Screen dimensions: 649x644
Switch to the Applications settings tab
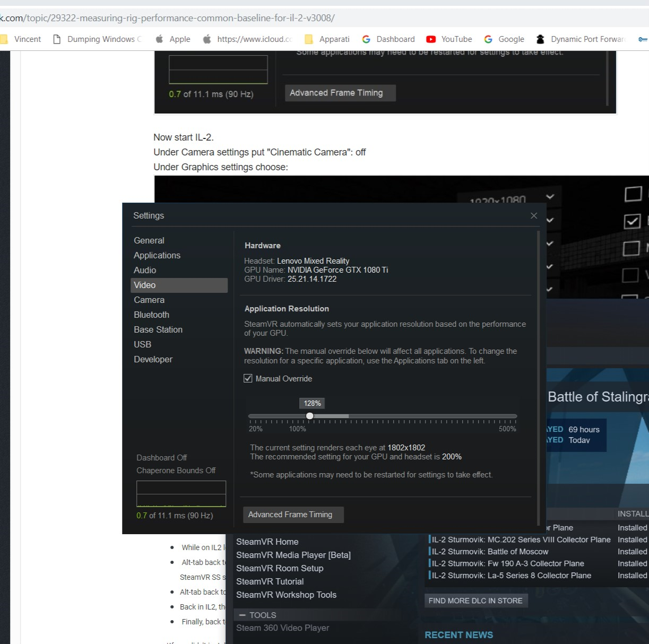click(x=157, y=255)
